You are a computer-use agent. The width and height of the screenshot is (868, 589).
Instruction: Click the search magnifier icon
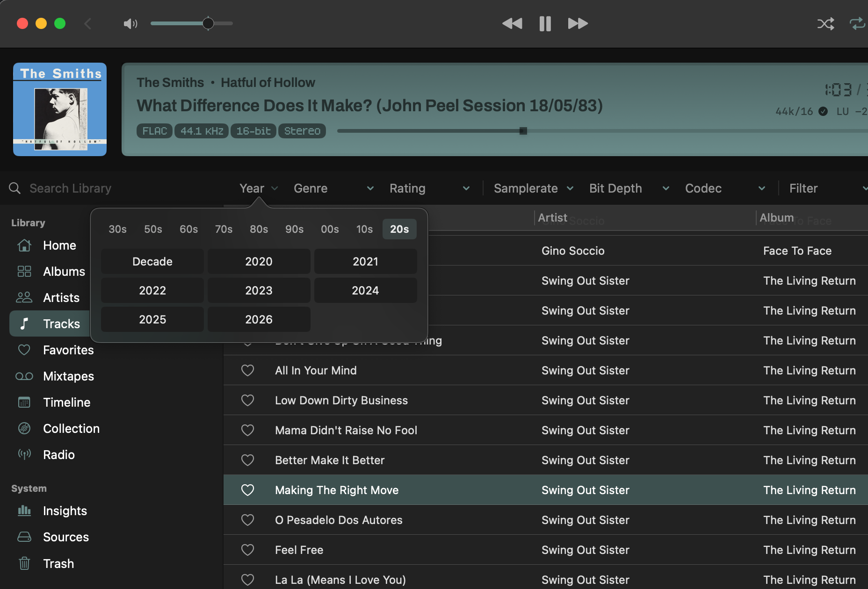[15, 188]
